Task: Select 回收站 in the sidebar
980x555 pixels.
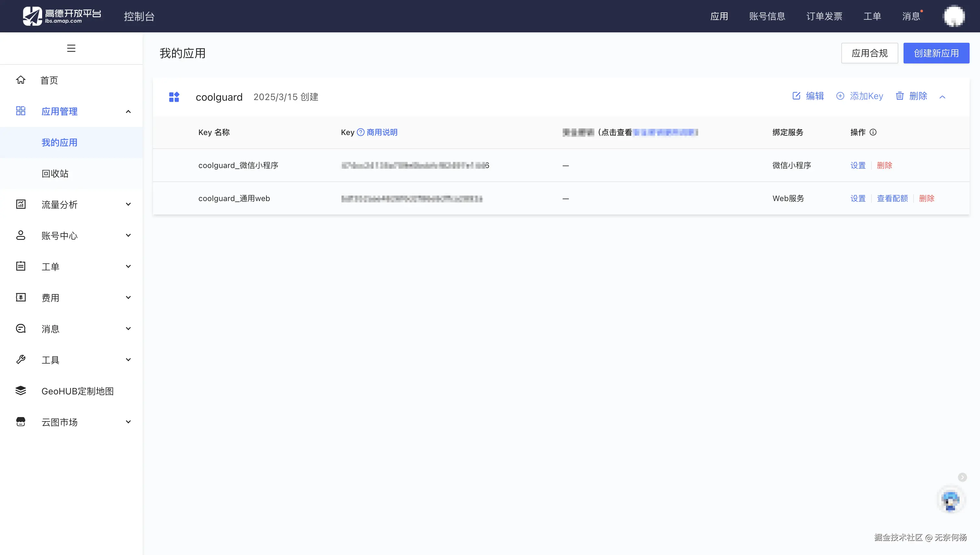Action: 55,174
